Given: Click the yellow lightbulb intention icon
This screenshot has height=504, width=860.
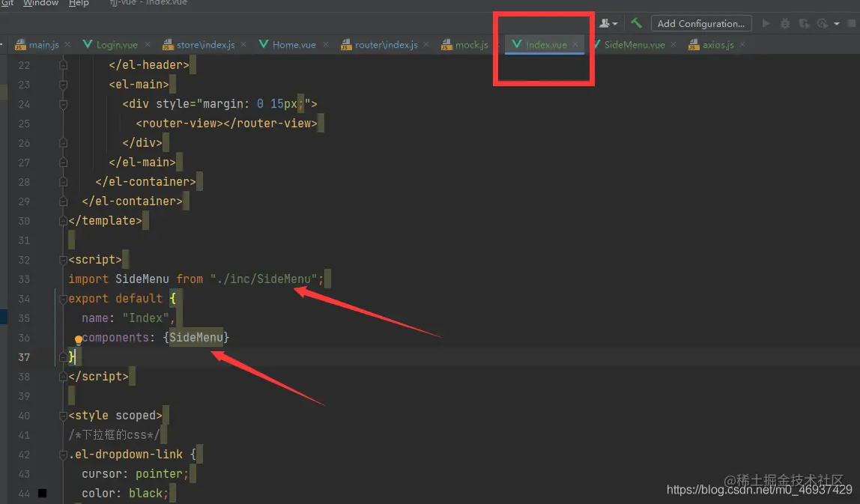Looking at the screenshot, I should pyautogui.click(x=79, y=340).
